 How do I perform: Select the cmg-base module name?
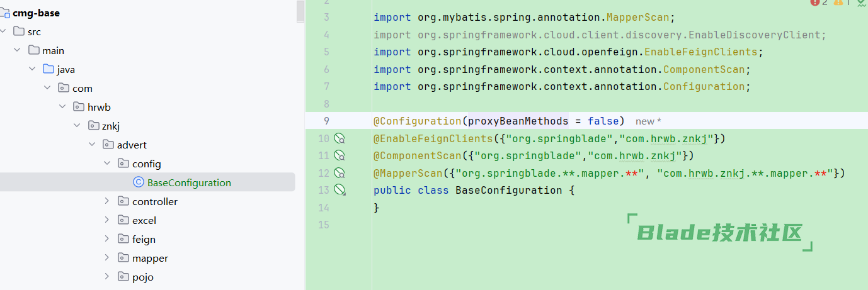pos(37,13)
